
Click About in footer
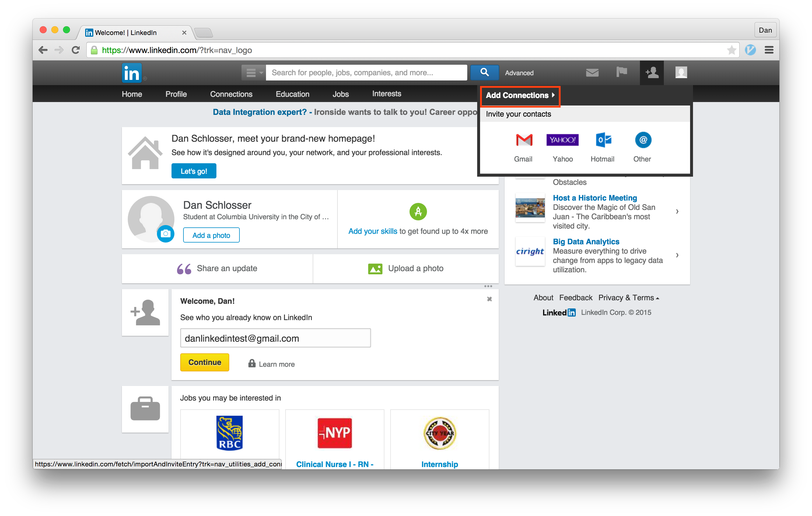pos(543,298)
